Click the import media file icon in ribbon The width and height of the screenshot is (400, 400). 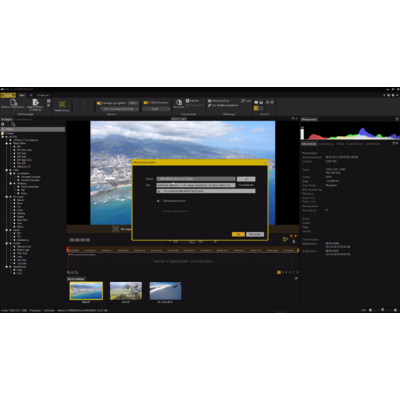[13, 102]
